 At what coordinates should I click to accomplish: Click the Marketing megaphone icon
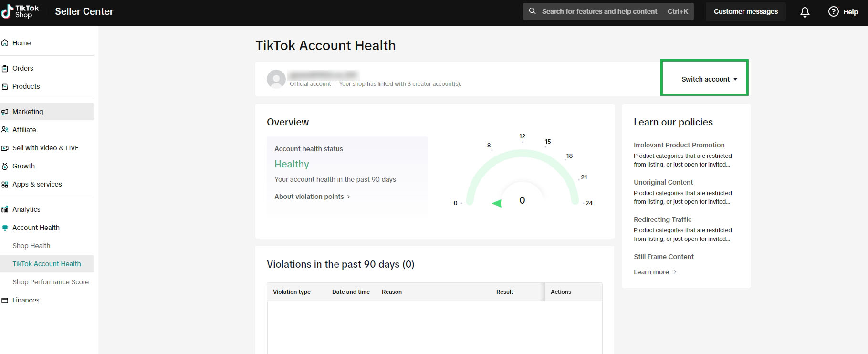[5, 112]
